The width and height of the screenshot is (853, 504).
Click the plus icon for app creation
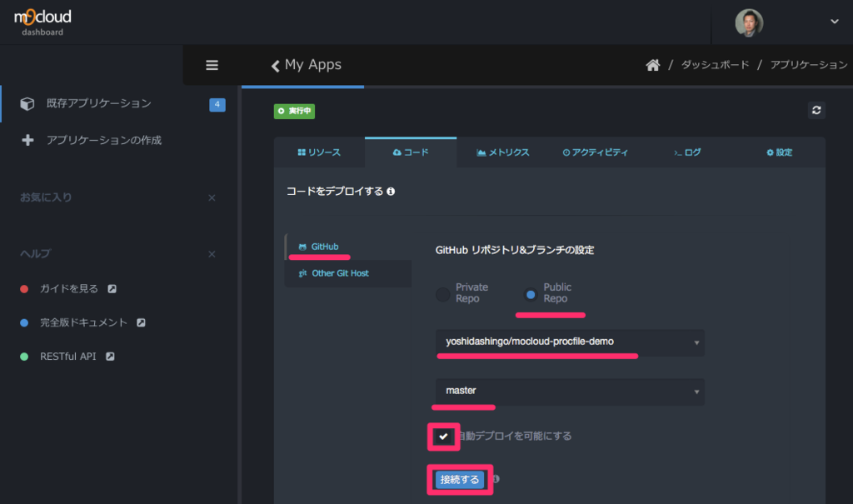point(27,141)
